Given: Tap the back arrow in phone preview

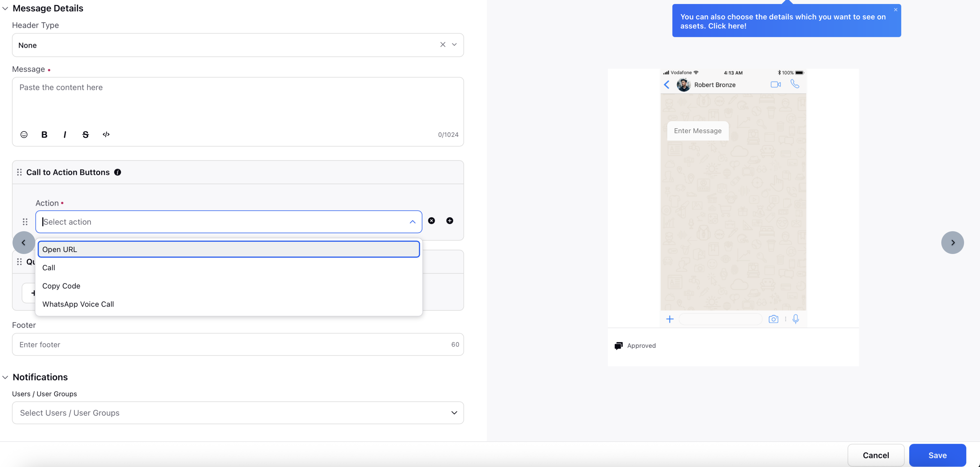Looking at the screenshot, I should point(666,85).
